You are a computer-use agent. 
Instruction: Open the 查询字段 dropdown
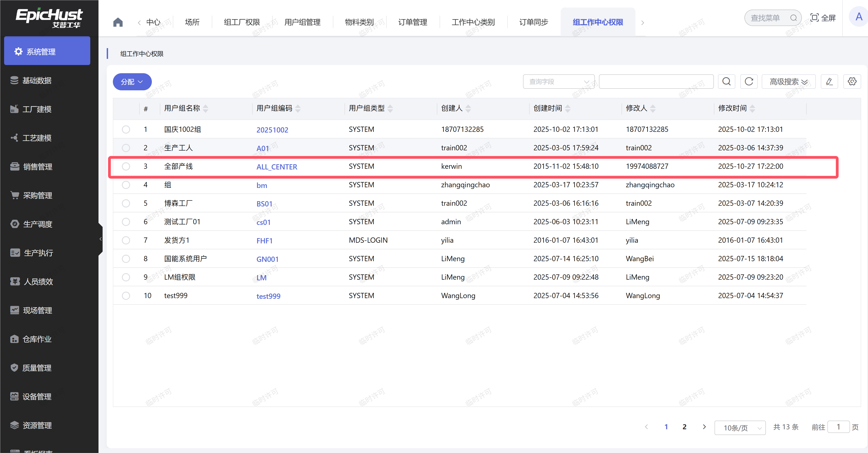point(558,82)
